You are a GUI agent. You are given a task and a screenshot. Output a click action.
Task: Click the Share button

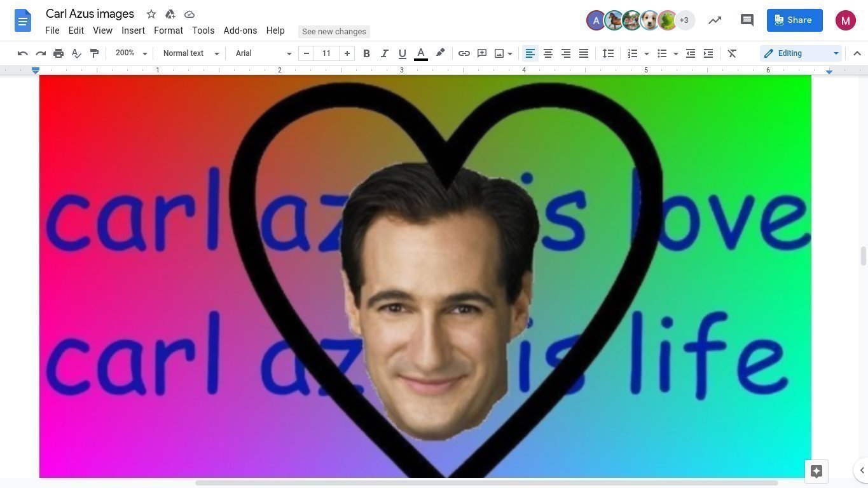tap(795, 20)
